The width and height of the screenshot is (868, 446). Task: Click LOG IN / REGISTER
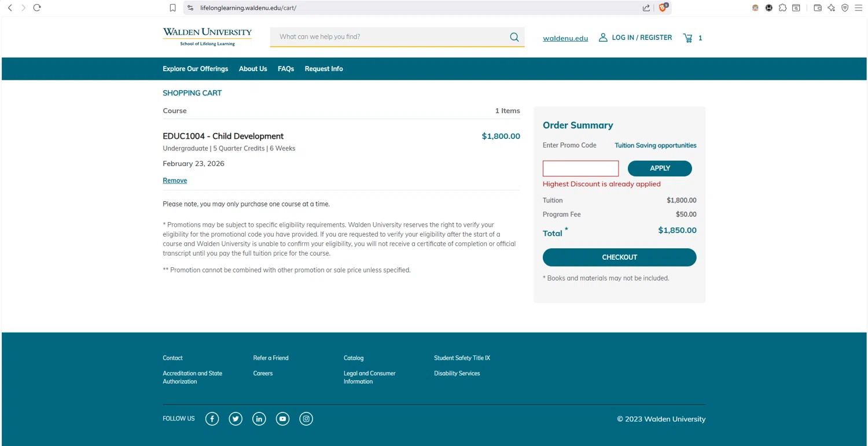(642, 38)
